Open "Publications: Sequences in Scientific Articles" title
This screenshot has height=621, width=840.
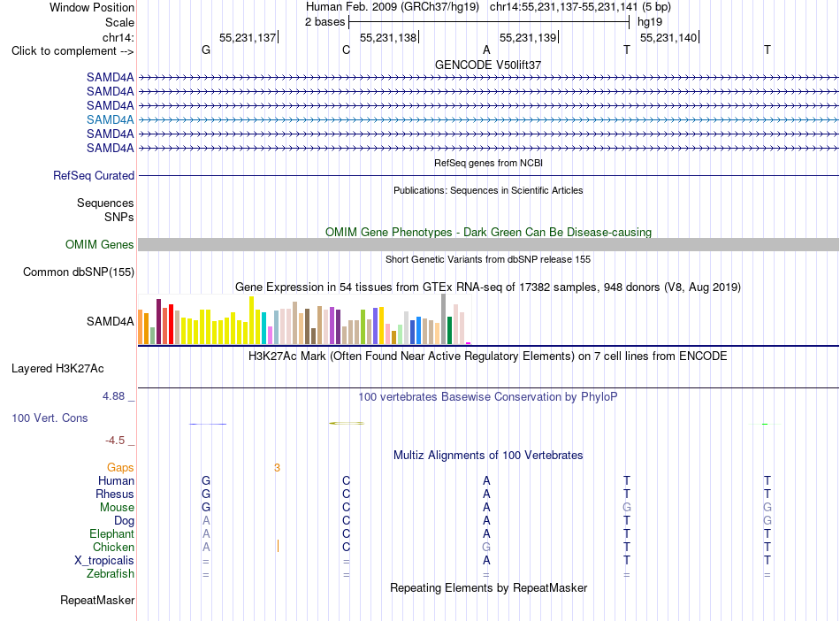tap(488, 190)
